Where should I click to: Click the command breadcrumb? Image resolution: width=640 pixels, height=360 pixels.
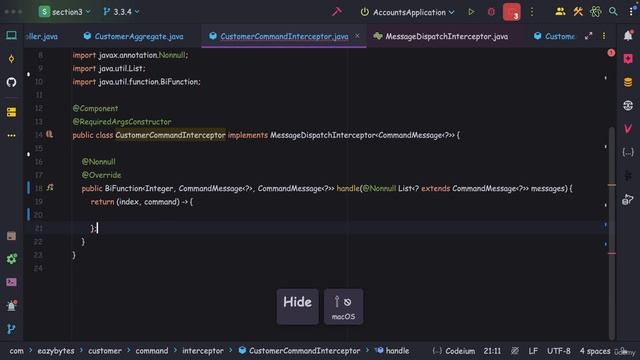pos(152,351)
